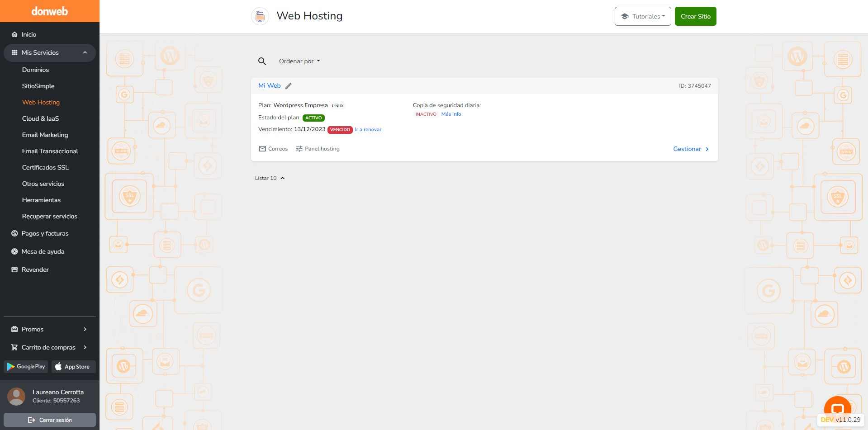Screen dimensions: 868x430
Task: Click Laureano Cerrotta user name
Action: coord(58,392)
